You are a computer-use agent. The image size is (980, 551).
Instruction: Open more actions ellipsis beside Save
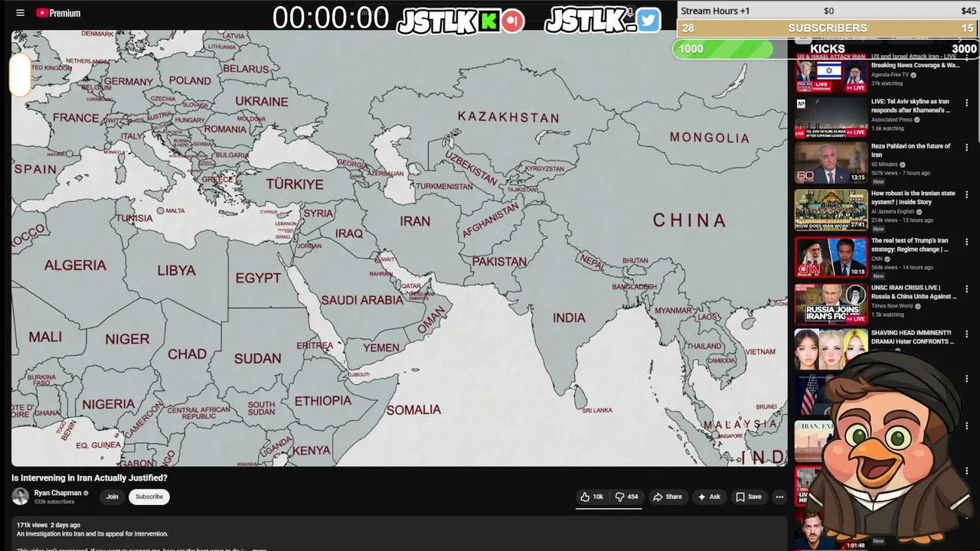pos(779,497)
